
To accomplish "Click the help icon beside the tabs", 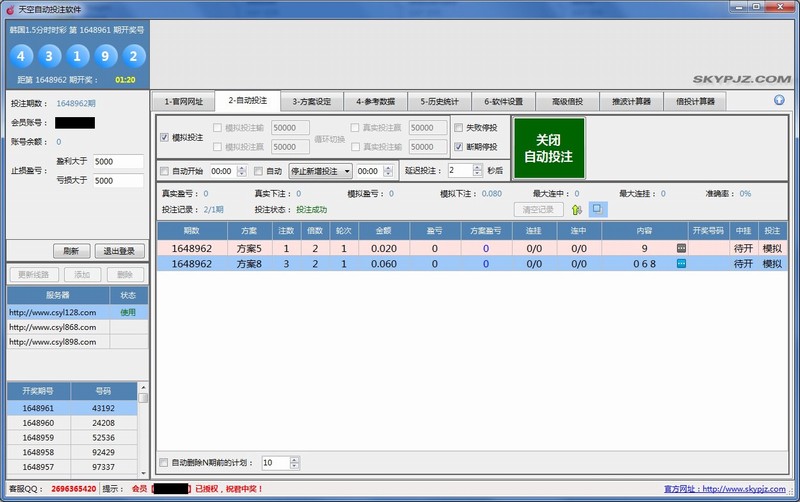I will [779, 100].
